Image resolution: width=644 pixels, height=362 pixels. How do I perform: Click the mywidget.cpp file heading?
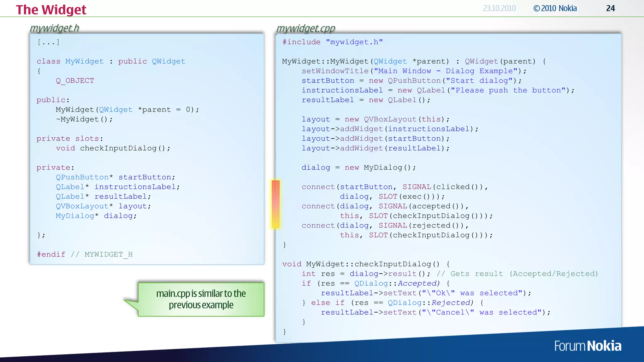point(306,28)
